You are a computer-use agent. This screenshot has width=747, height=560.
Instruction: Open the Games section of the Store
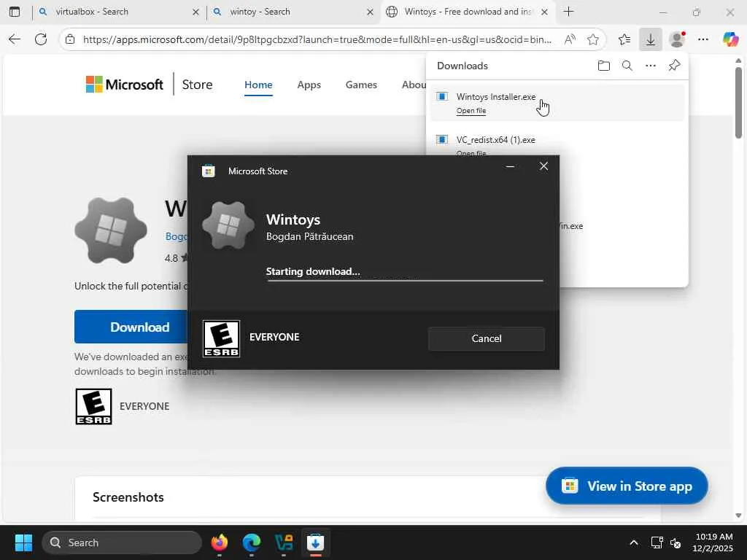(x=361, y=85)
